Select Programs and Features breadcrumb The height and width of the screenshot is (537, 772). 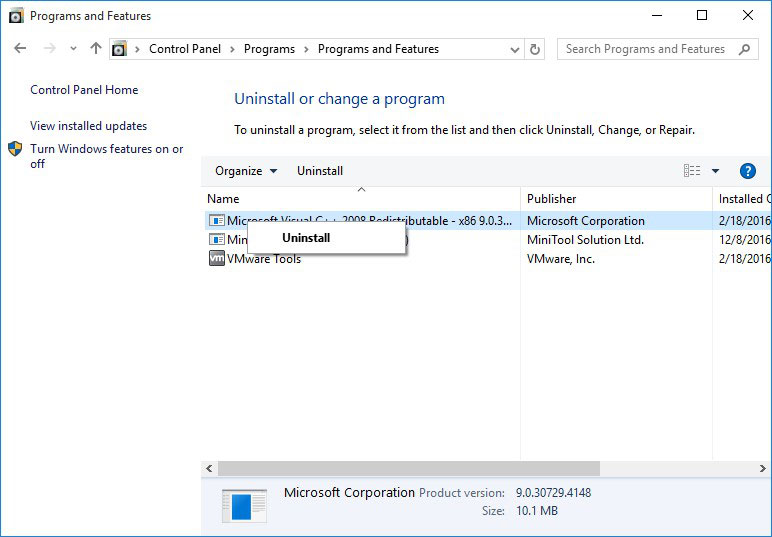(x=378, y=49)
